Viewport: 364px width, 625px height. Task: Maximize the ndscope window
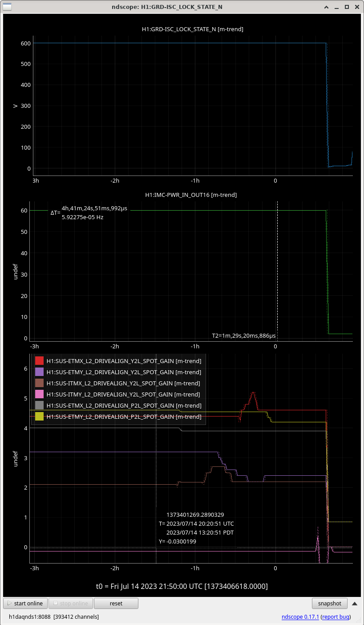click(347, 7)
